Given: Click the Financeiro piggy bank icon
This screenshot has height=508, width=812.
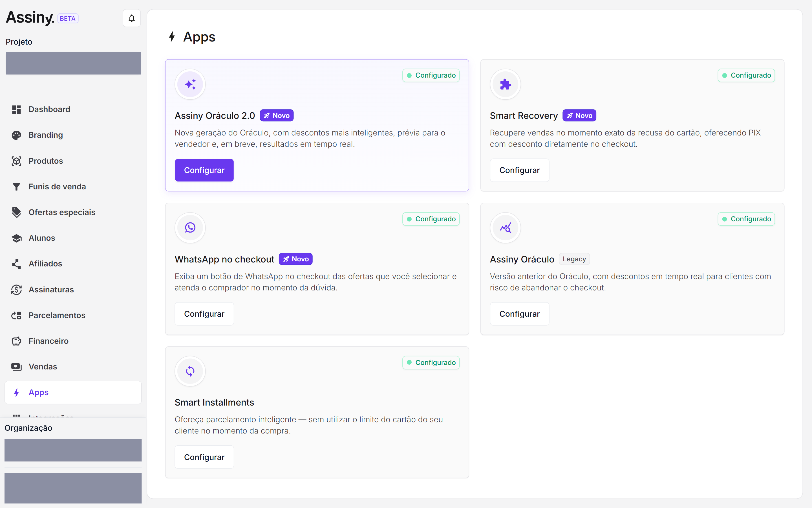Looking at the screenshot, I should coord(16,341).
